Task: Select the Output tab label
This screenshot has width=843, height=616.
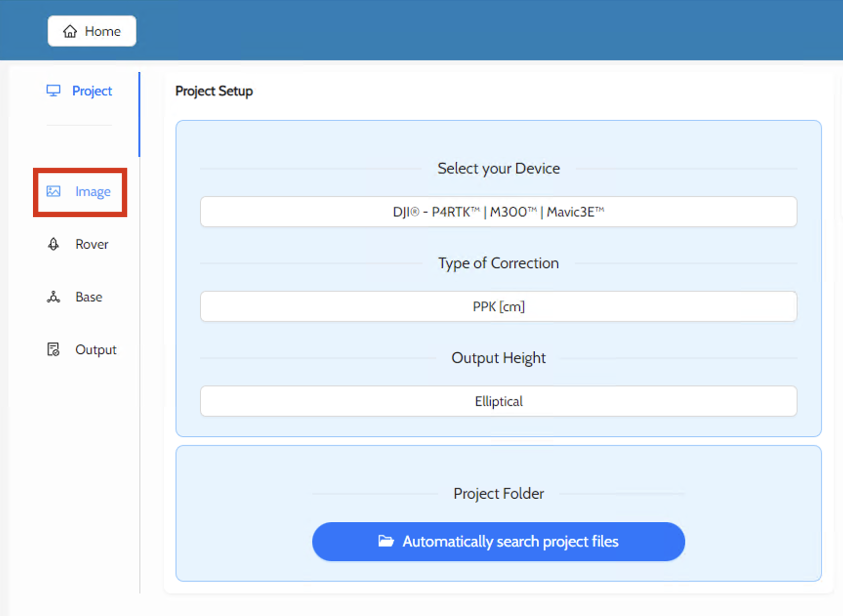Action: [96, 350]
